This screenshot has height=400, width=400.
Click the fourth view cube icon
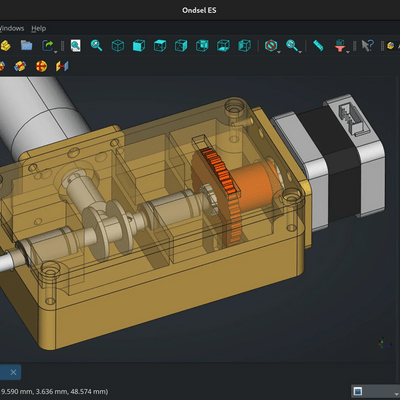pos(181,45)
